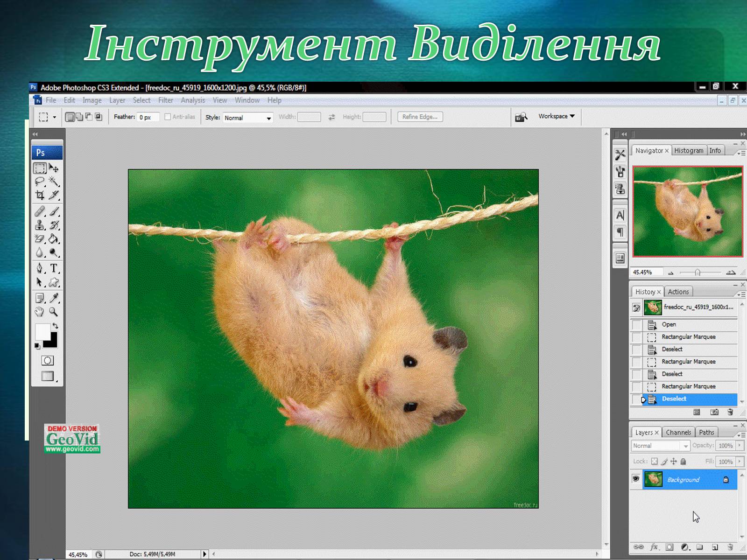
Task: Toggle Quick Mask mode
Action: [47, 360]
